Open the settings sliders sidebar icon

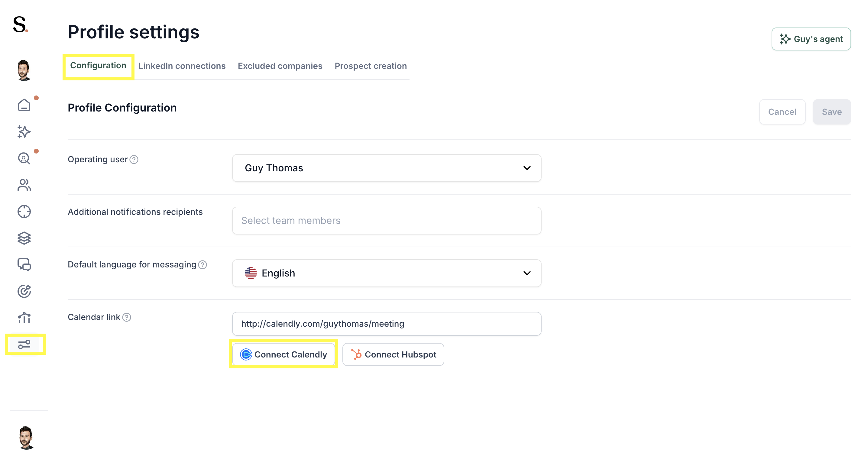click(x=24, y=344)
